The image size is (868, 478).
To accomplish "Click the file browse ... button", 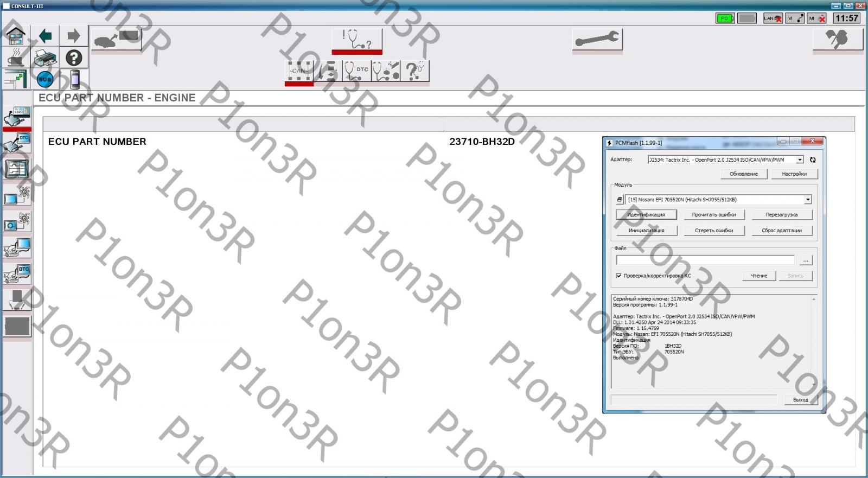I will 806,260.
